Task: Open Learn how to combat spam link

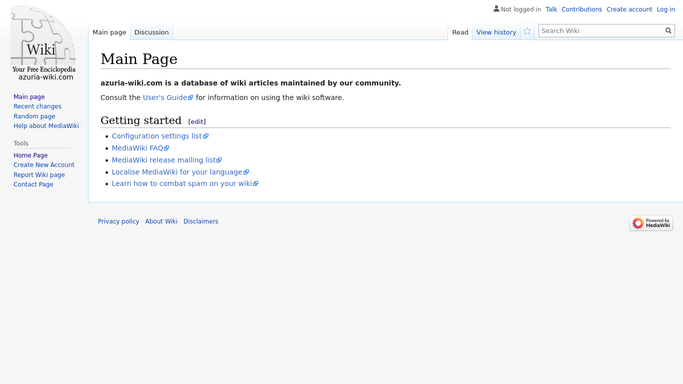Action: tap(182, 183)
